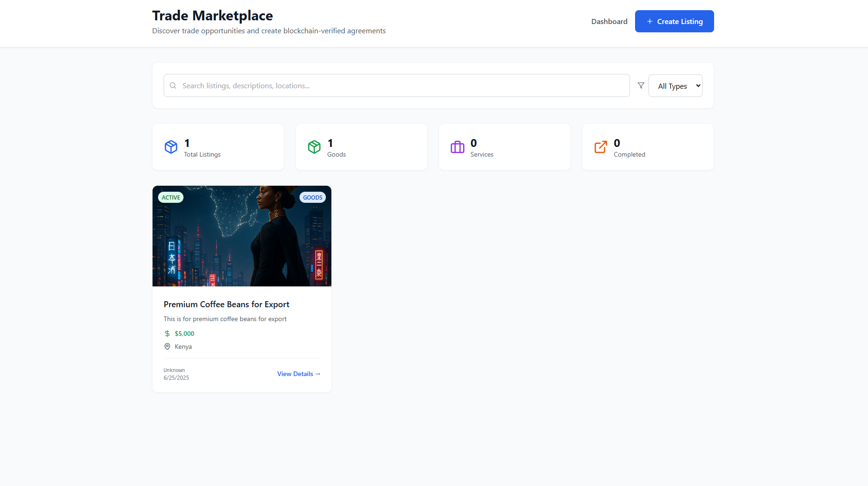Click the filter funnel icon
This screenshot has height=486, width=868.
click(641, 85)
